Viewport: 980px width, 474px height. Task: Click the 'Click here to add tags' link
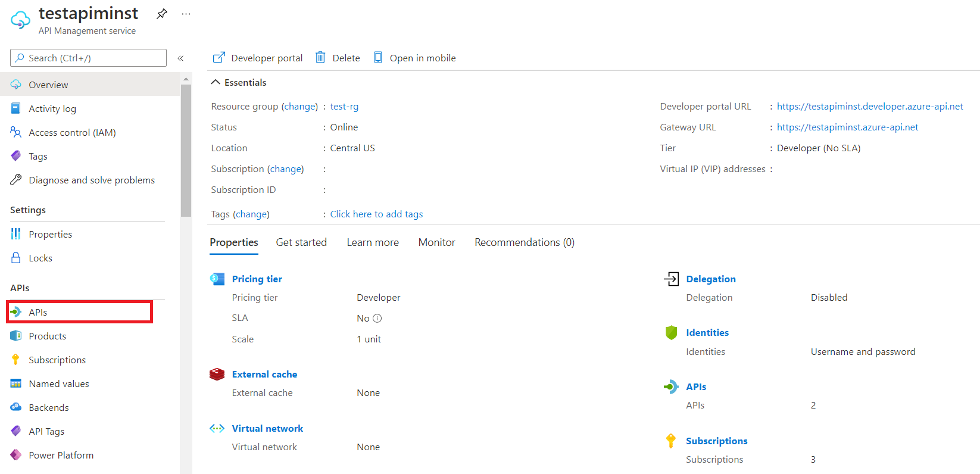(376, 214)
